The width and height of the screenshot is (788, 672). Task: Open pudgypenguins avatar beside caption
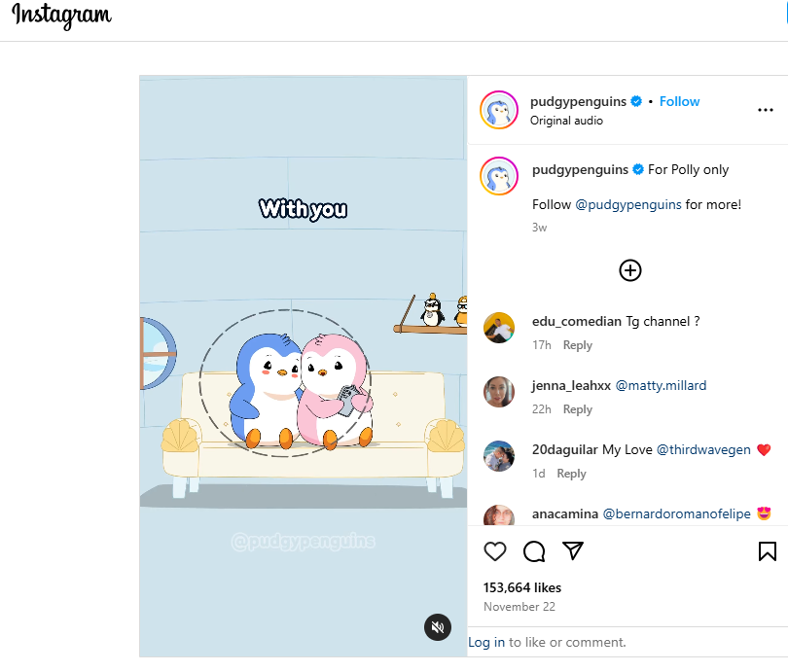click(499, 176)
